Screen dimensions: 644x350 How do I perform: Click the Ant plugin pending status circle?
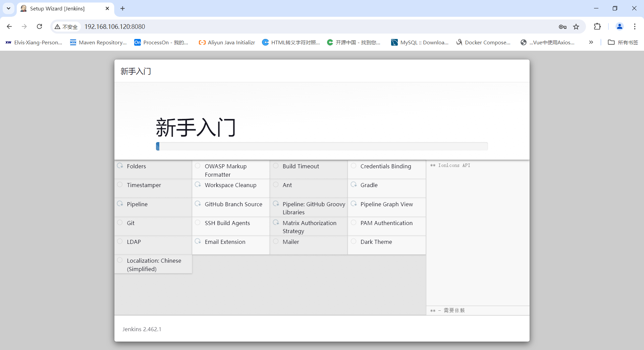[276, 184]
